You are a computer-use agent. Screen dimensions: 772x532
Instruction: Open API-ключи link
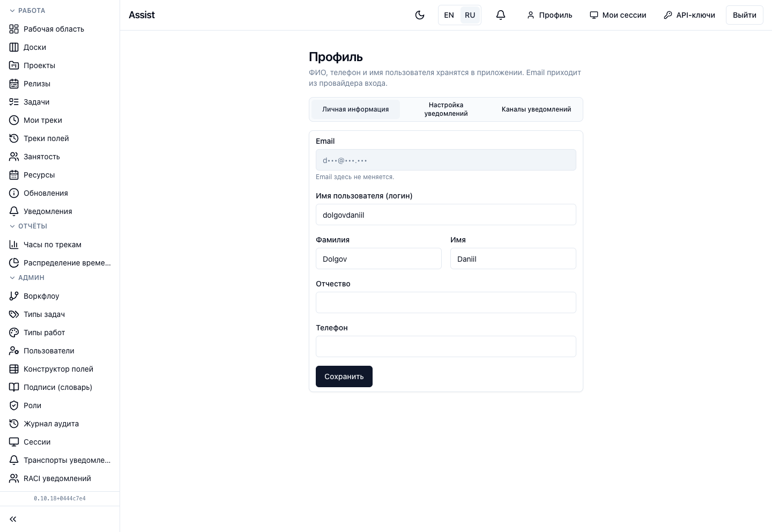689,15
